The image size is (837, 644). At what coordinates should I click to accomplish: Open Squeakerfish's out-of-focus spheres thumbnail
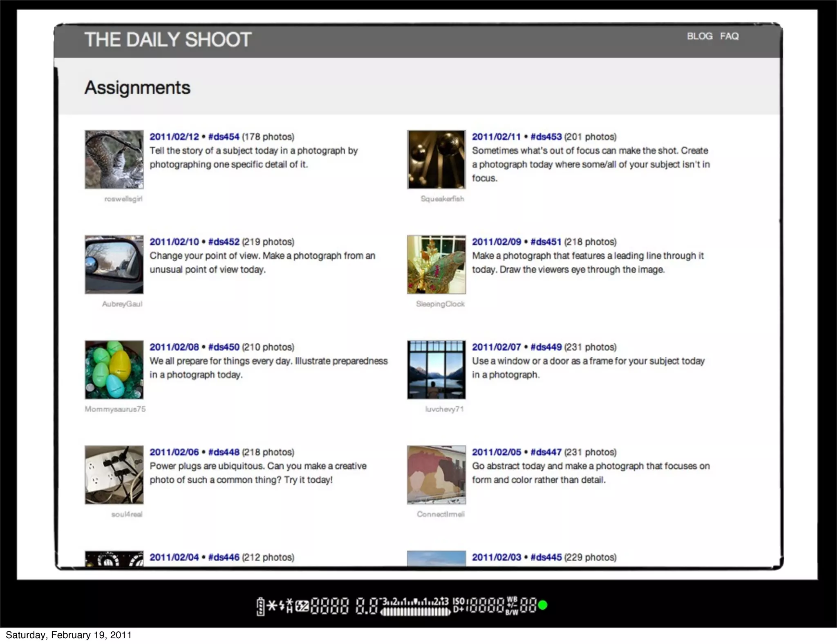(436, 159)
